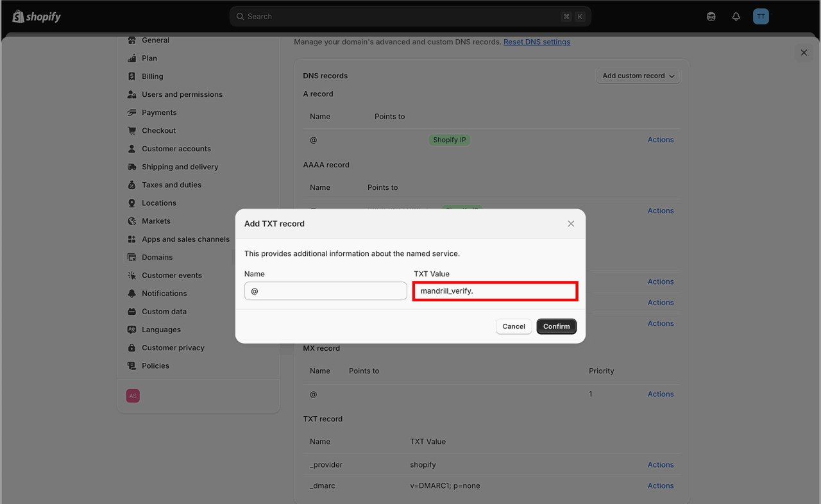
Task: Click the Shopify logo in top bar
Action: (37, 17)
